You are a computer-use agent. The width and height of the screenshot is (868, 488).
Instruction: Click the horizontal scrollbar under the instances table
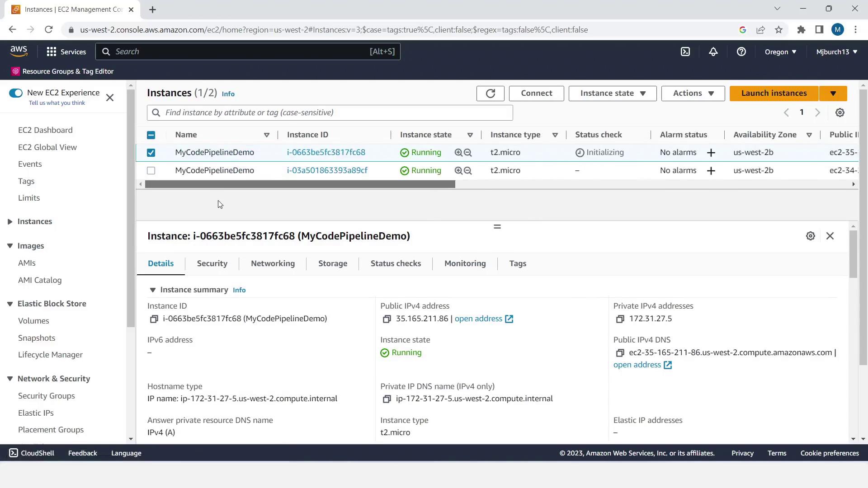point(300,184)
